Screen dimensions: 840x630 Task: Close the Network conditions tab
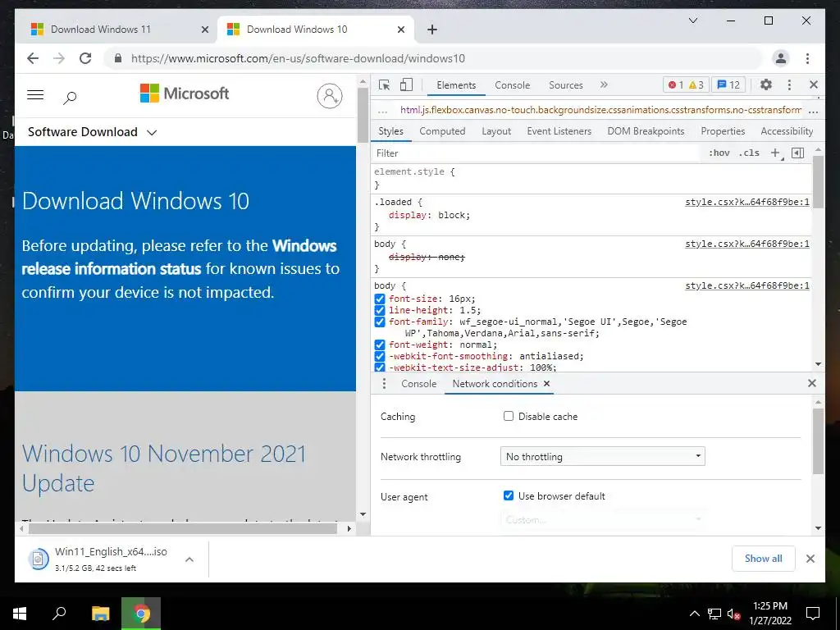click(546, 384)
